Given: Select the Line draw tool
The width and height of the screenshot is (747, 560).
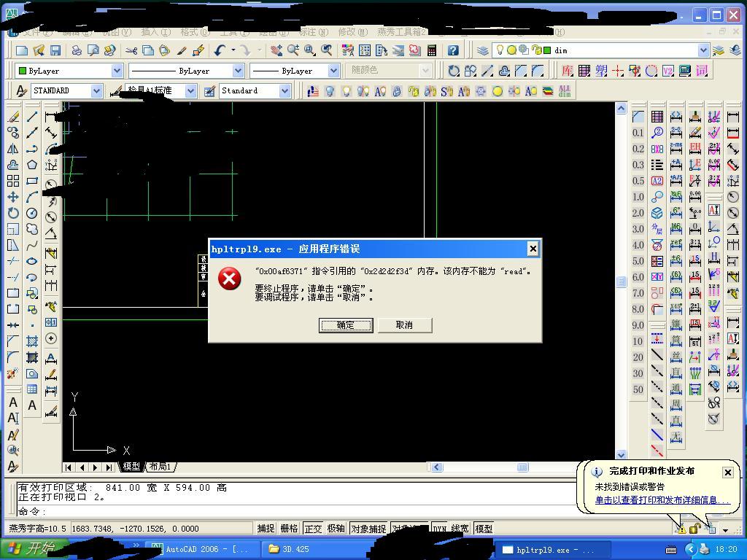Looking at the screenshot, I should click(x=32, y=117).
